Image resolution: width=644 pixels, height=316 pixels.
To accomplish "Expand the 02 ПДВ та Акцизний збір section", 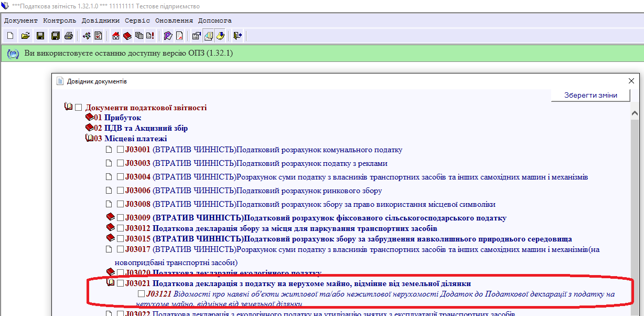I will pos(89,128).
